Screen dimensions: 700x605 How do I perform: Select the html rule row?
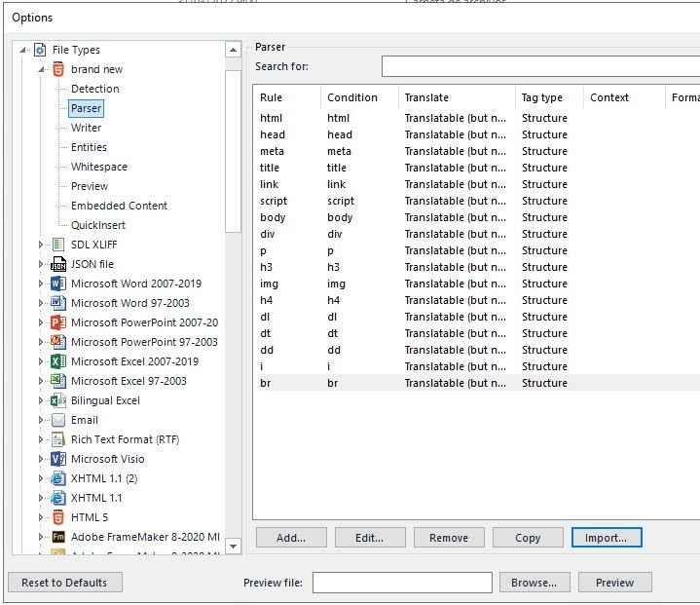479,118
